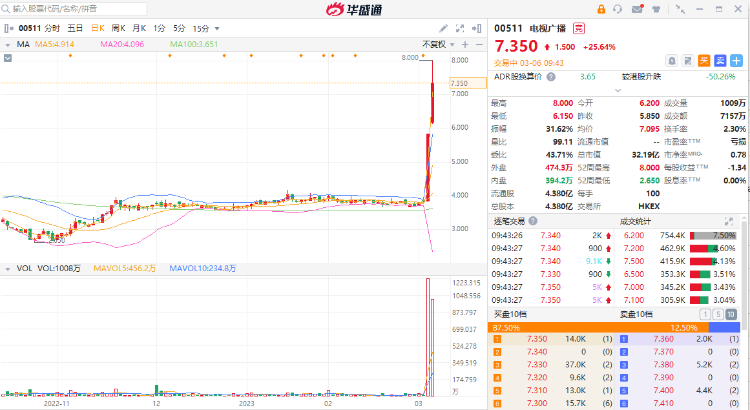Click the 7.50% bar for price 6.200
This screenshot has height=410, width=750.
coord(713,235)
